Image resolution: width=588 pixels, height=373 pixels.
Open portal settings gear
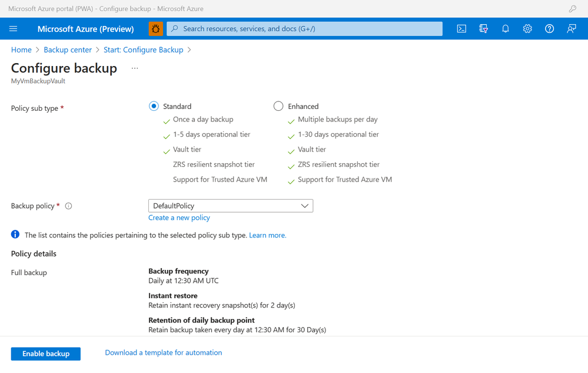click(527, 28)
